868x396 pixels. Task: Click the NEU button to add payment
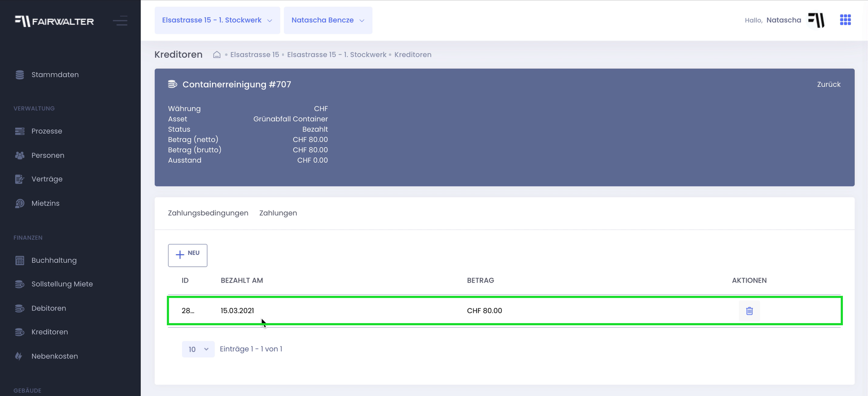pyautogui.click(x=188, y=255)
